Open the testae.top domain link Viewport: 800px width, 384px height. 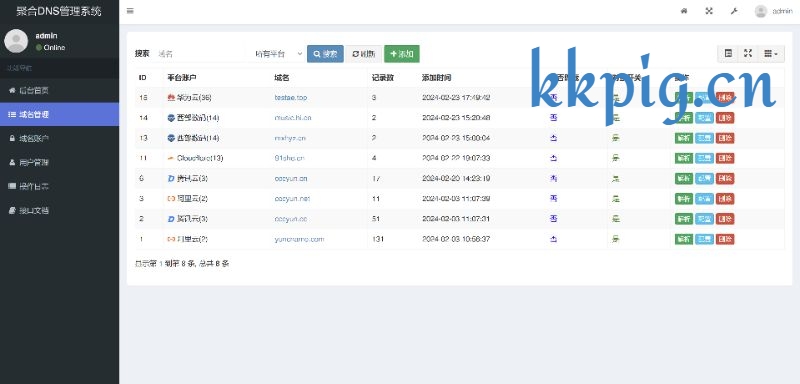pos(291,97)
